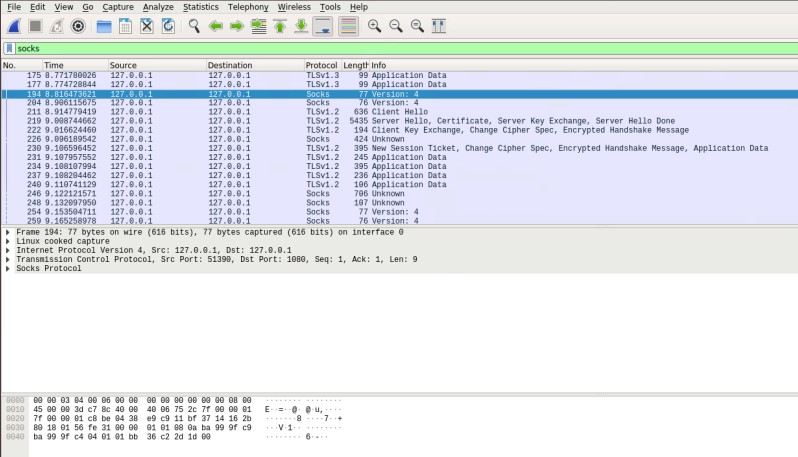This screenshot has height=457, width=798.
Task: Save this capture file
Action: coord(125,26)
